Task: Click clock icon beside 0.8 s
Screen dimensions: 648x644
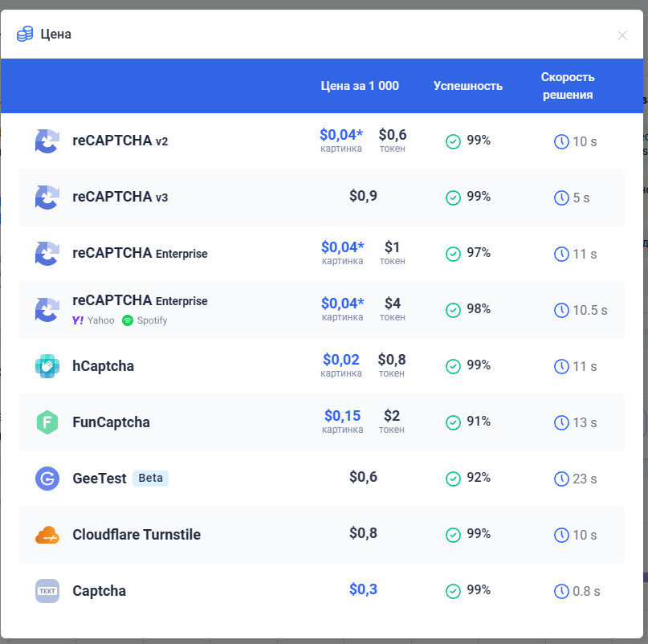Action: point(561,592)
